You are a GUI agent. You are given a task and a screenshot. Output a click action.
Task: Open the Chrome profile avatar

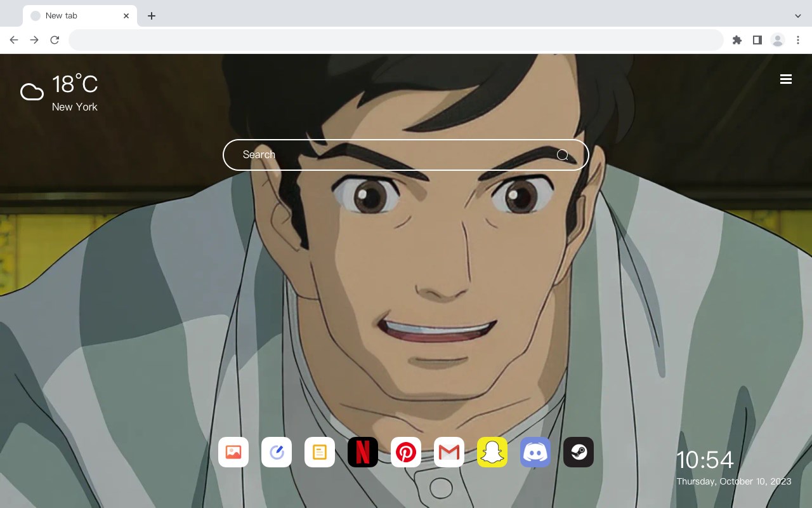point(778,40)
